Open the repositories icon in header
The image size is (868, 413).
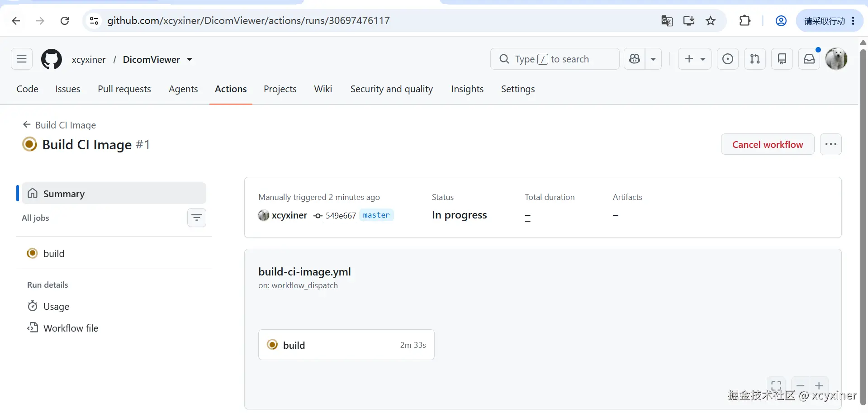[x=782, y=59]
